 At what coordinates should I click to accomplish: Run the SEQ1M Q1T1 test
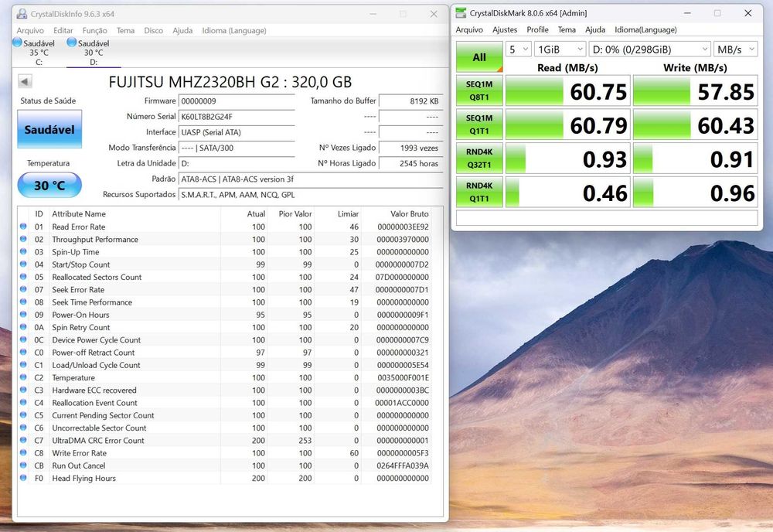click(x=479, y=124)
